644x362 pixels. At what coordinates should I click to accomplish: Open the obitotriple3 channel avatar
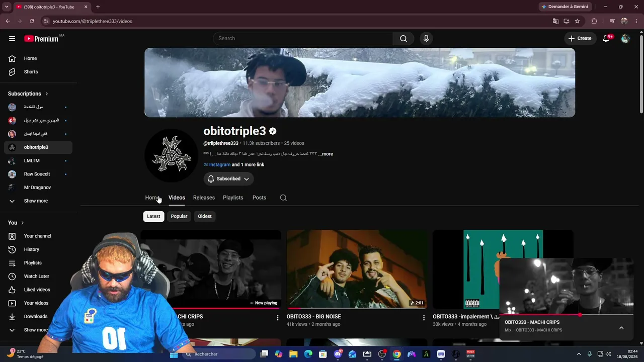pyautogui.click(x=172, y=155)
